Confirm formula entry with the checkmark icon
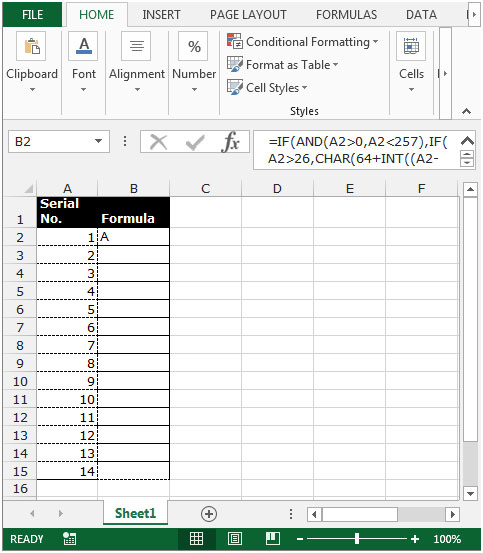This screenshot has width=483, height=553. tap(195, 142)
